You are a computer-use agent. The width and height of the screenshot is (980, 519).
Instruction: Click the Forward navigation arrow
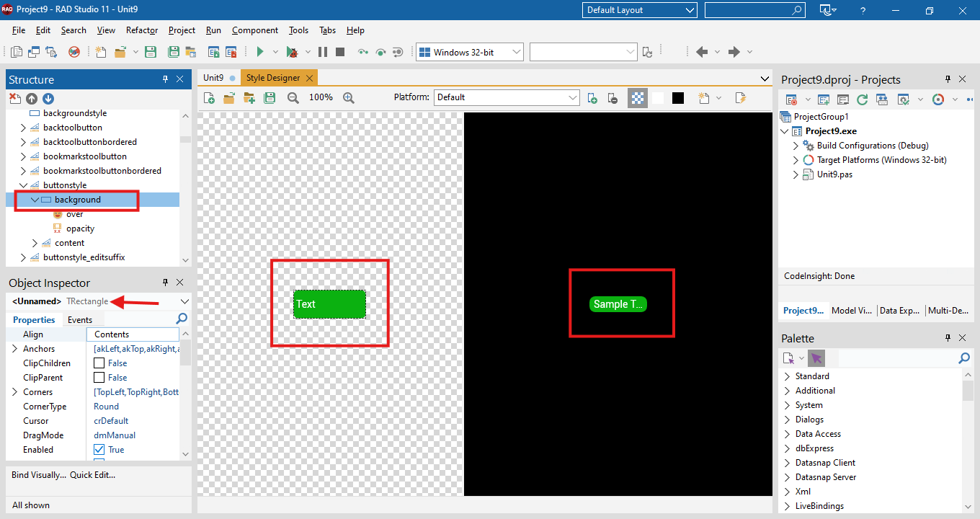point(734,52)
